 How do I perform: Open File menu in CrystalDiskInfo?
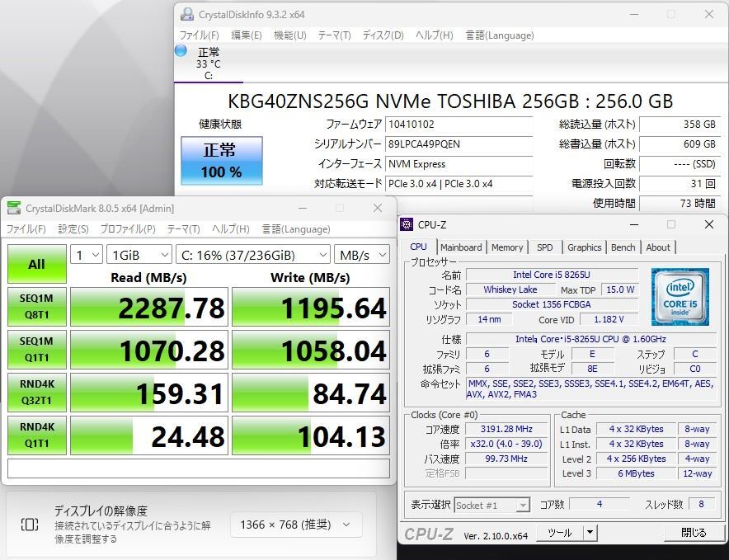click(199, 35)
